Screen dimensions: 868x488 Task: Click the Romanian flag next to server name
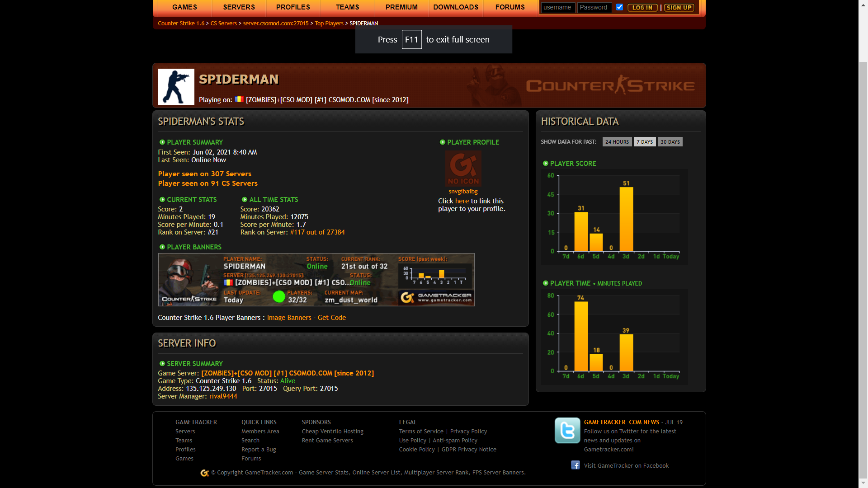point(239,99)
